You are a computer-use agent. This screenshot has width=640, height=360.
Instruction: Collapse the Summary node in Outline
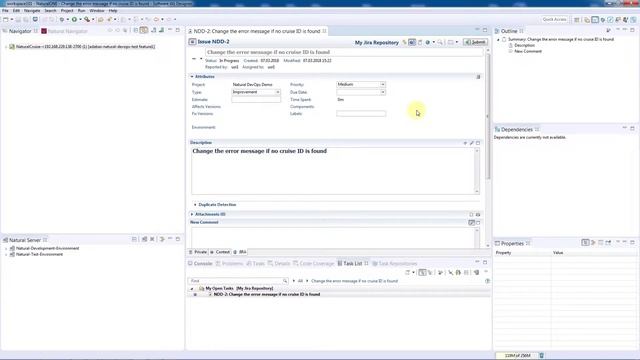(x=498, y=40)
